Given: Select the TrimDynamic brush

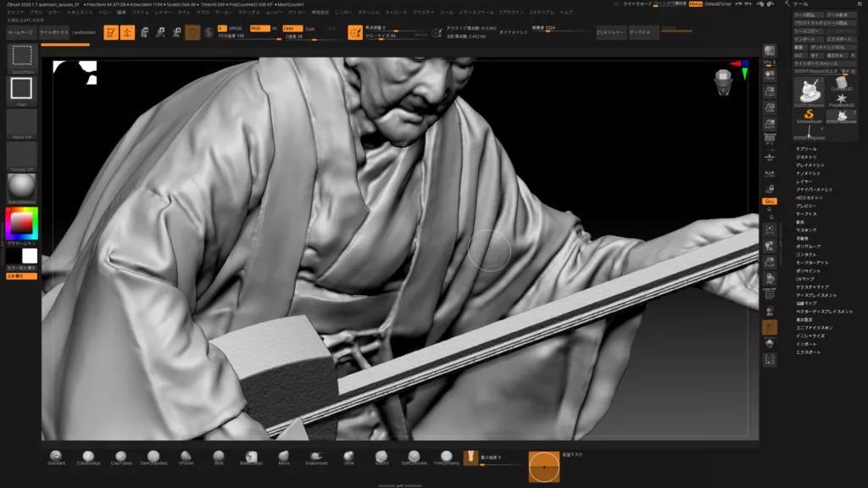Looking at the screenshot, I should pos(446,457).
